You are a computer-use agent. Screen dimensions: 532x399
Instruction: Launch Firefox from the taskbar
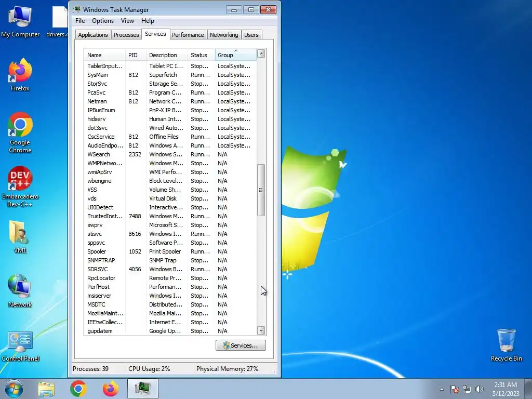click(x=111, y=389)
